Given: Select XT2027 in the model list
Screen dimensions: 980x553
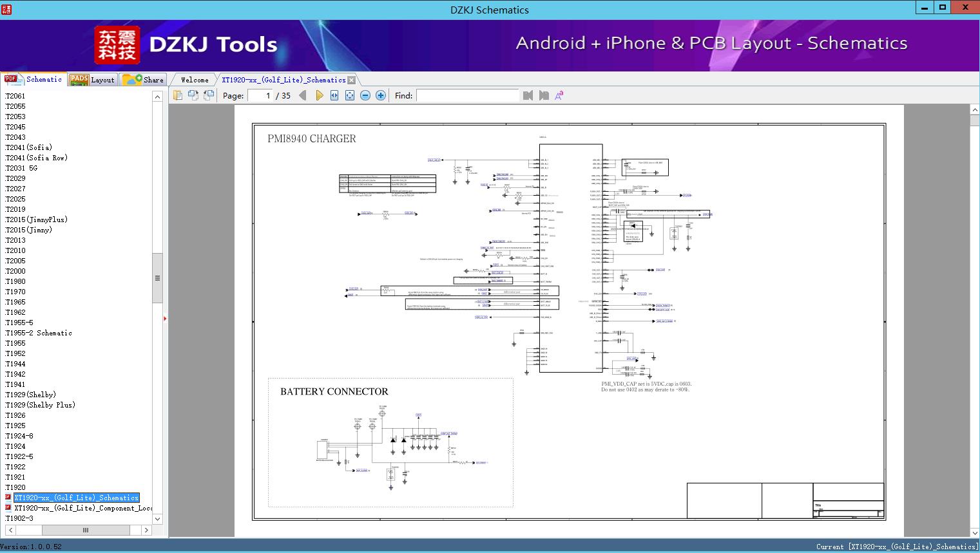Looking at the screenshot, I should coord(15,189).
